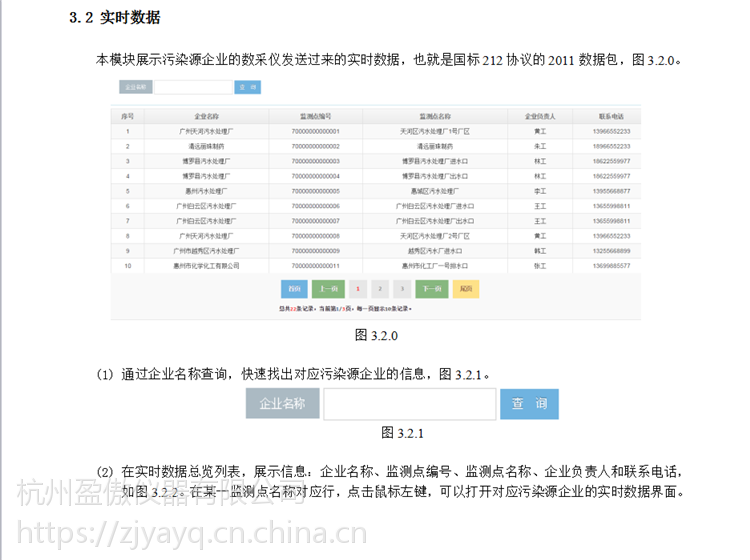Click the 监测点编号 column header
The width and height of the screenshot is (750, 560).
point(315,116)
